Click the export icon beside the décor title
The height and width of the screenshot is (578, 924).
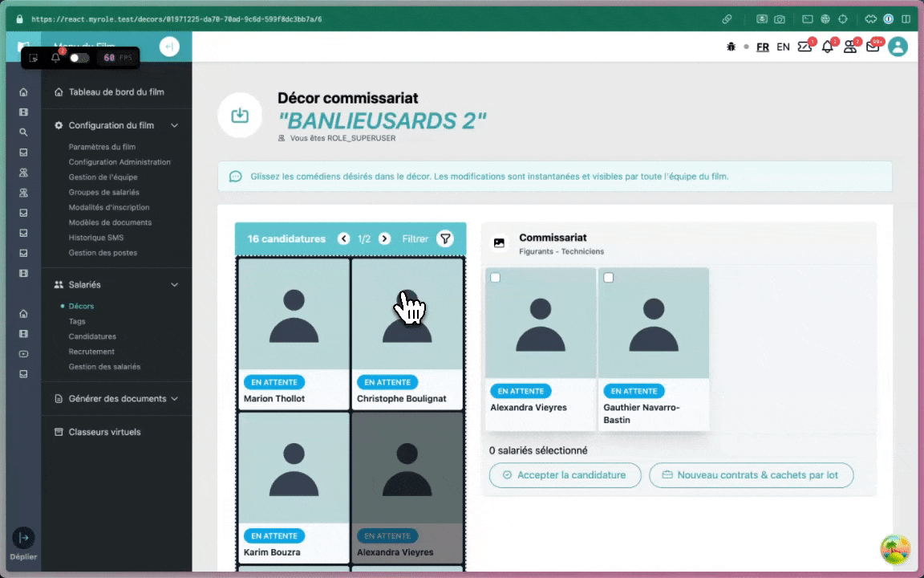coord(240,116)
